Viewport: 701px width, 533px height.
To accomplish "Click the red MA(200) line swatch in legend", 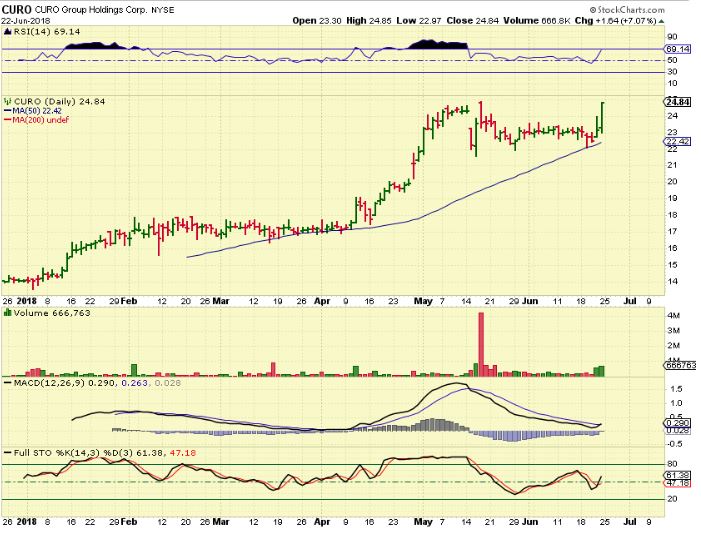I will click(x=8, y=120).
